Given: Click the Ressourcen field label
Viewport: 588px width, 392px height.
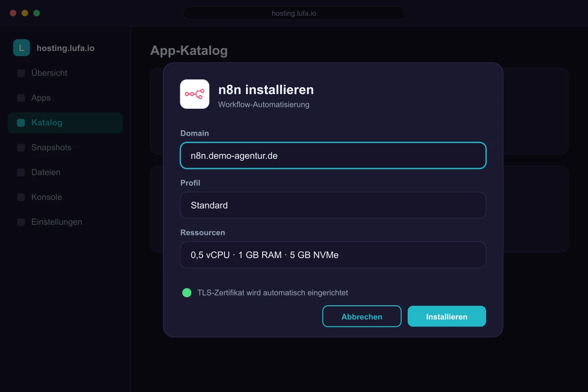Looking at the screenshot, I should pos(202,232).
